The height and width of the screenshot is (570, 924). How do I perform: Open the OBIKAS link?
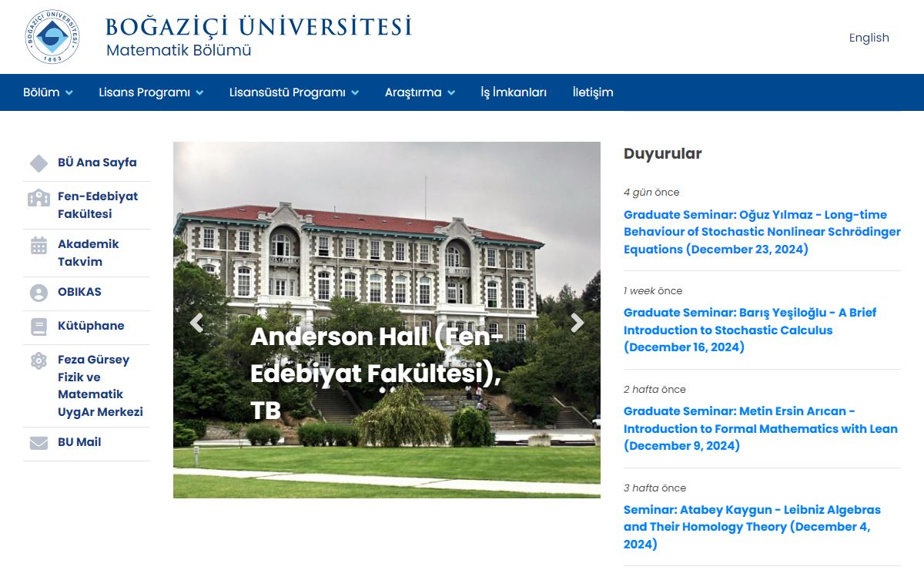click(x=79, y=292)
